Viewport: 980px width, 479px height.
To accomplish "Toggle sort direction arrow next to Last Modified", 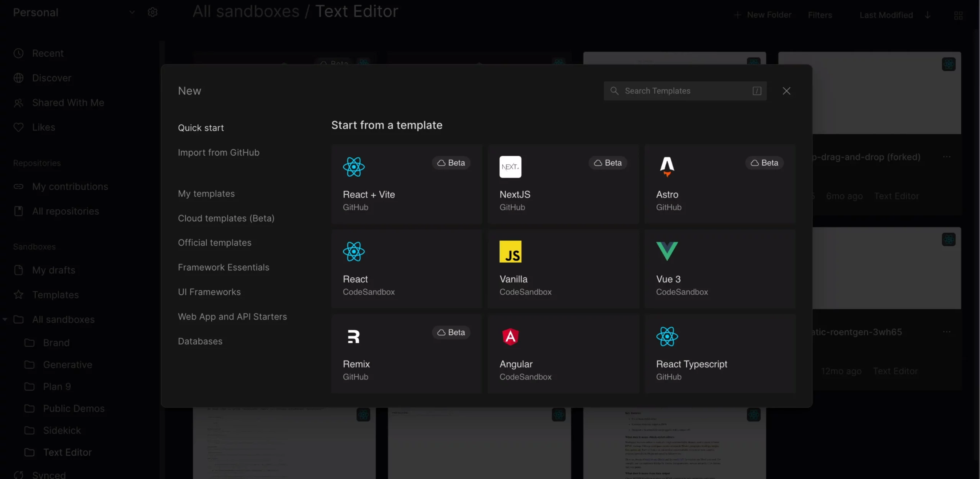I will [x=928, y=15].
